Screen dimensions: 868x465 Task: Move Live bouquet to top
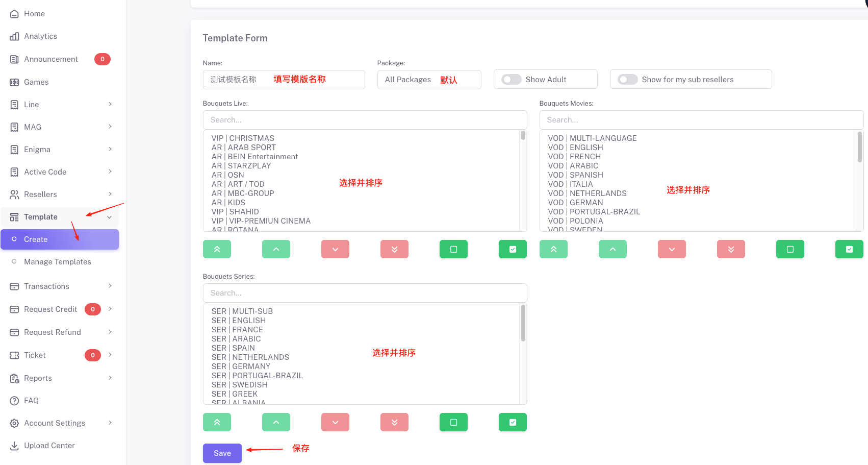217,249
